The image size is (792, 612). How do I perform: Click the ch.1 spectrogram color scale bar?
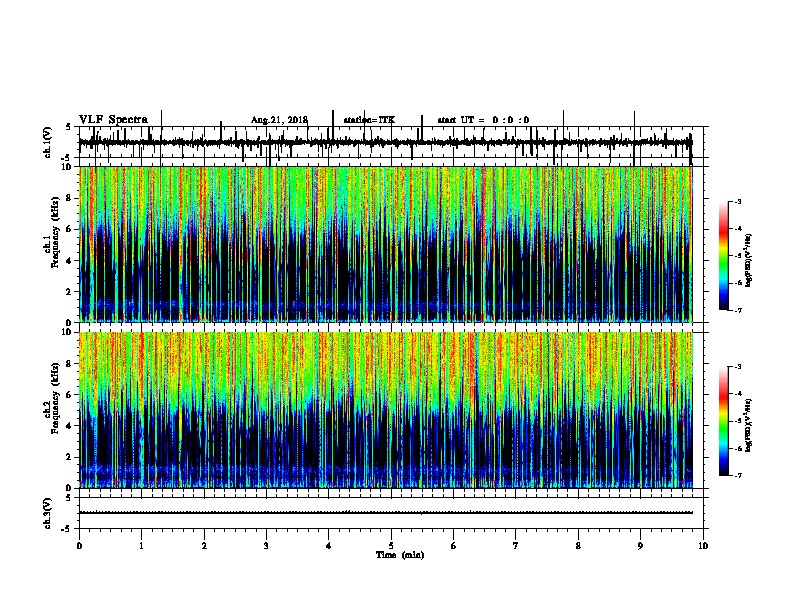724,255
